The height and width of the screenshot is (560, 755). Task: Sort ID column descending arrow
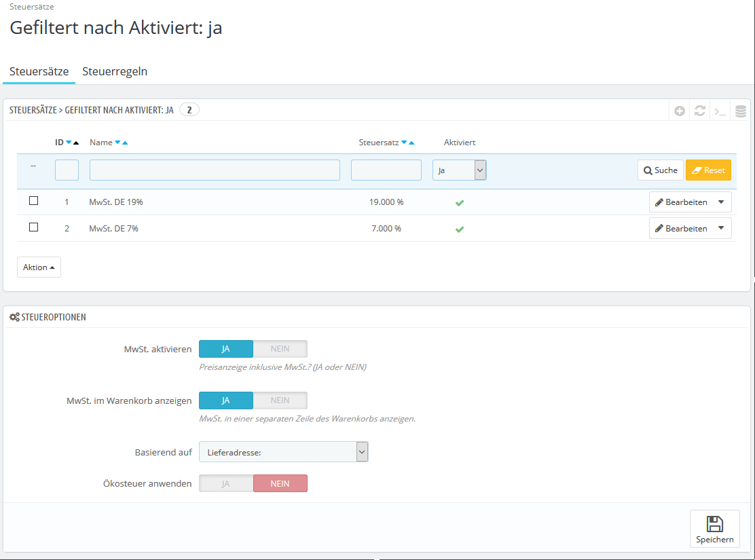pos(69,143)
